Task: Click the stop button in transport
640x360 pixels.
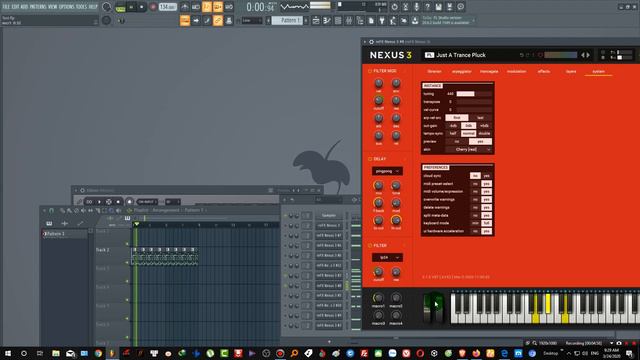Action: 142,7
